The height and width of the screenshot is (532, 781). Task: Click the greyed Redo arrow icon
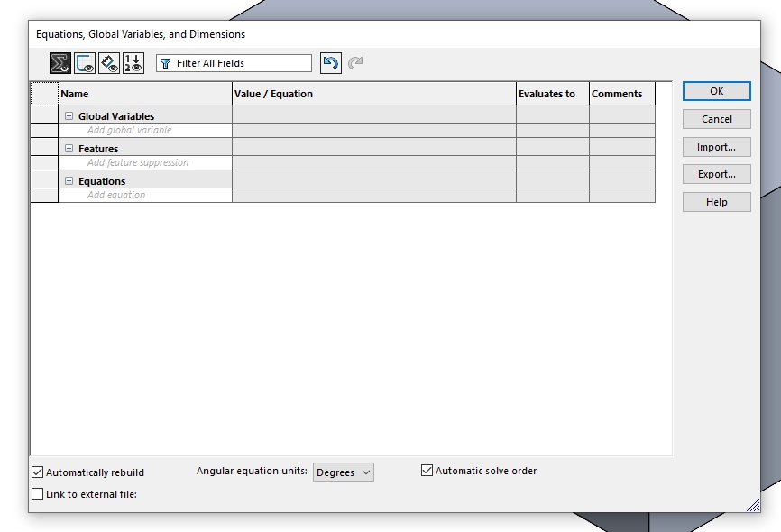(x=355, y=63)
